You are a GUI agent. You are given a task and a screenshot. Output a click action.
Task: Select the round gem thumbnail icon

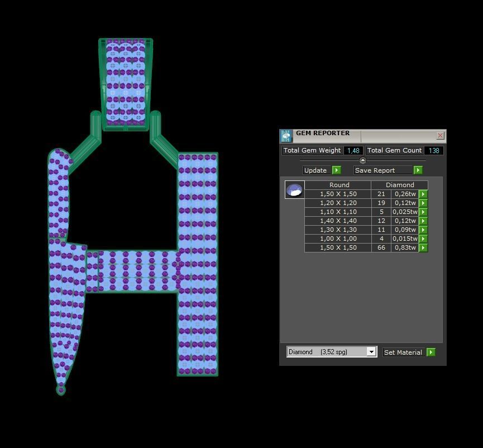click(294, 189)
